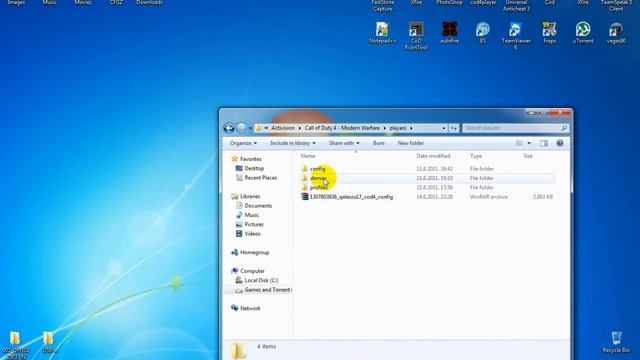Click the Explorer Forward arrow button

[241, 128]
